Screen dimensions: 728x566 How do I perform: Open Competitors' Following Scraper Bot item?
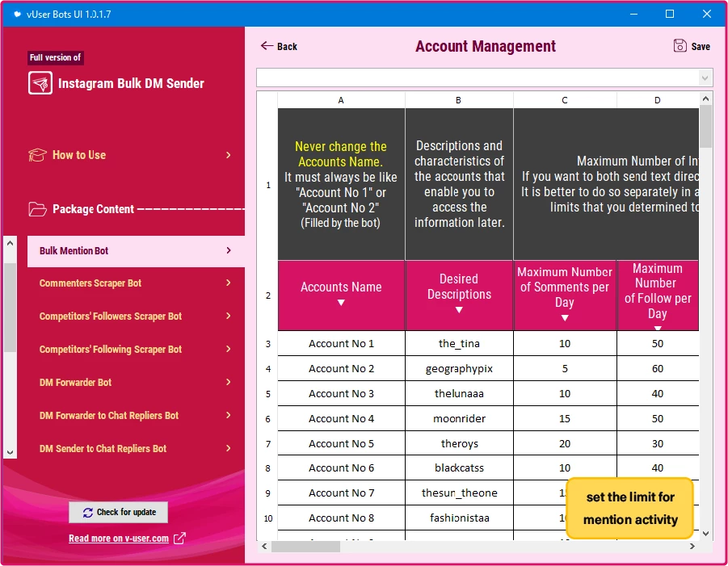(x=136, y=350)
